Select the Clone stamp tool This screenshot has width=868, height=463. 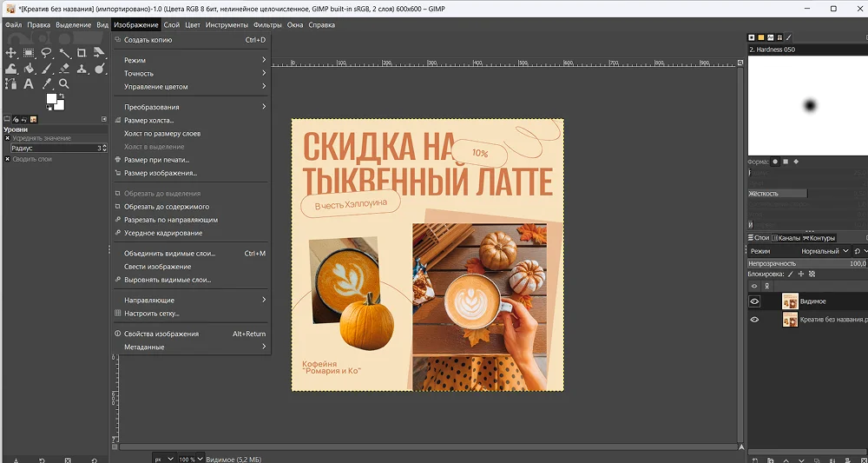[x=82, y=69]
